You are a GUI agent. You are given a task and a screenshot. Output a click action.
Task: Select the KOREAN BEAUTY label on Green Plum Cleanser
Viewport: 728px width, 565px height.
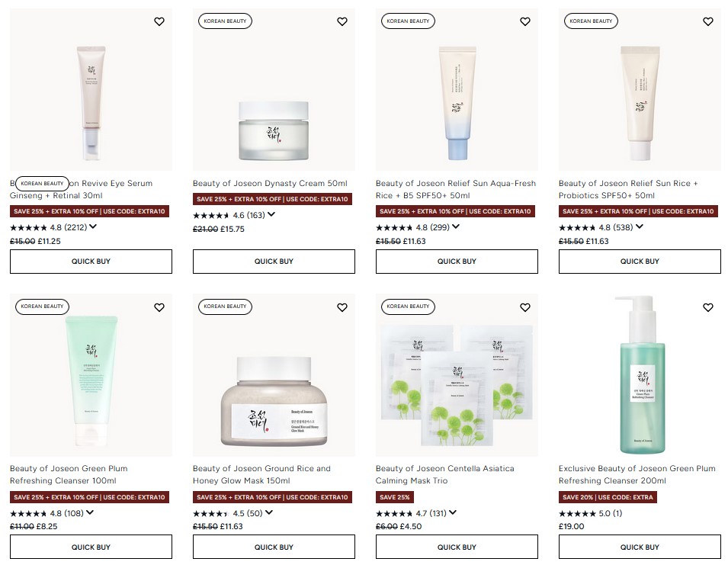42,307
